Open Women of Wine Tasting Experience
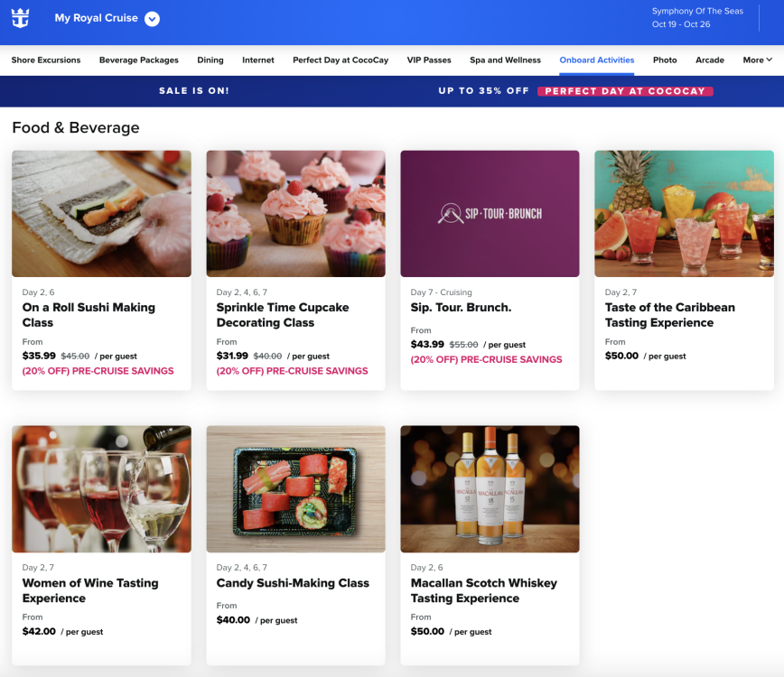784x677 pixels. [90, 590]
